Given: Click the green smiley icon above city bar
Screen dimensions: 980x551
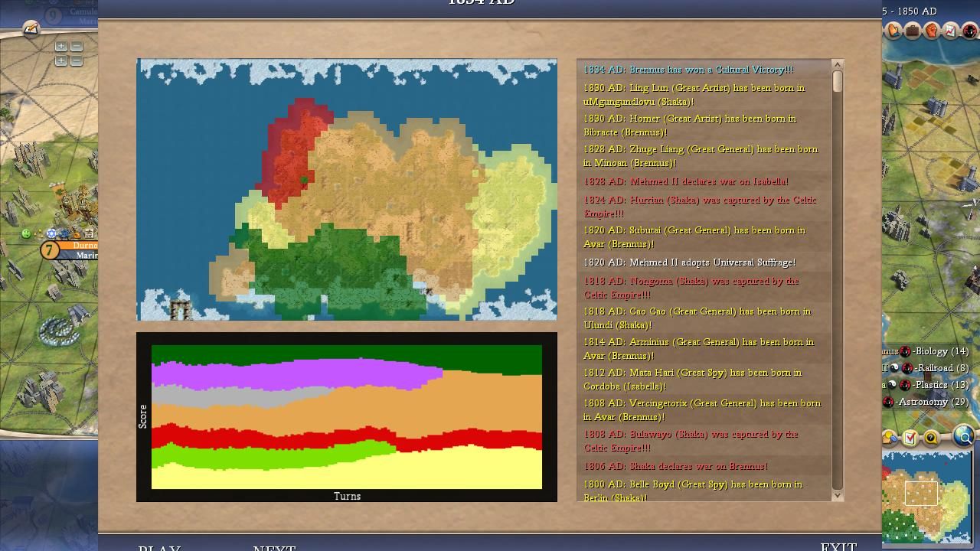Looking at the screenshot, I should (26, 233).
